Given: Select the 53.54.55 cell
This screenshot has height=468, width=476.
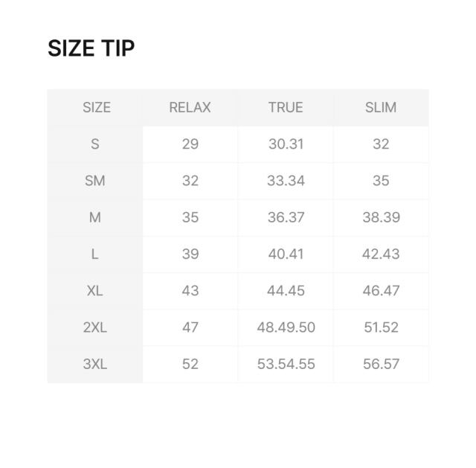Looking at the screenshot, I should pos(286,364).
